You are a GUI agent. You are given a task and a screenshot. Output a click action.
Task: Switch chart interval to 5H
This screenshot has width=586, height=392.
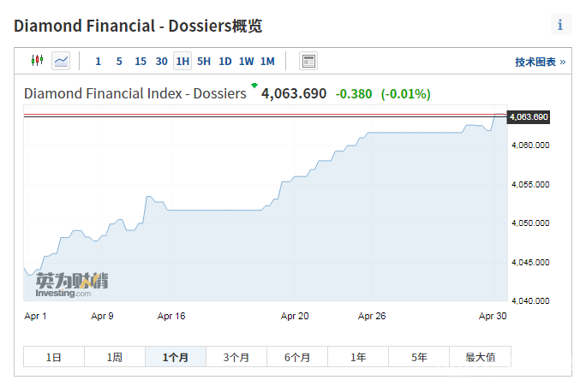coord(204,61)
